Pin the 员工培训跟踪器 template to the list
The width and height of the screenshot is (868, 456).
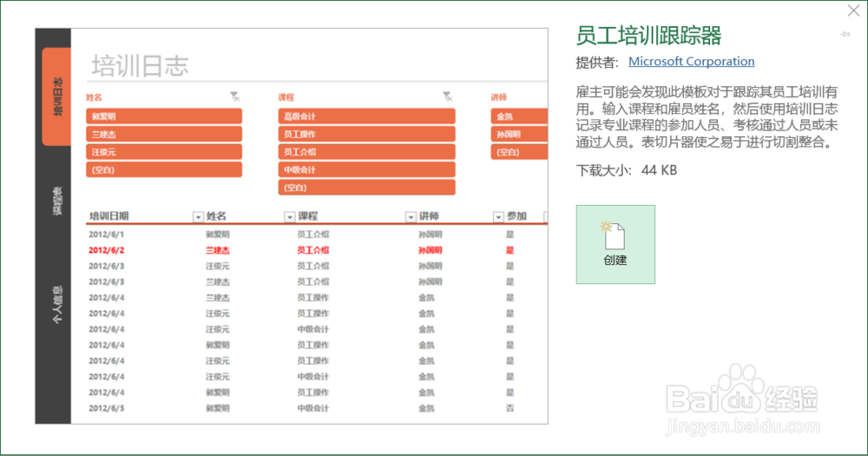pos(845,35)
